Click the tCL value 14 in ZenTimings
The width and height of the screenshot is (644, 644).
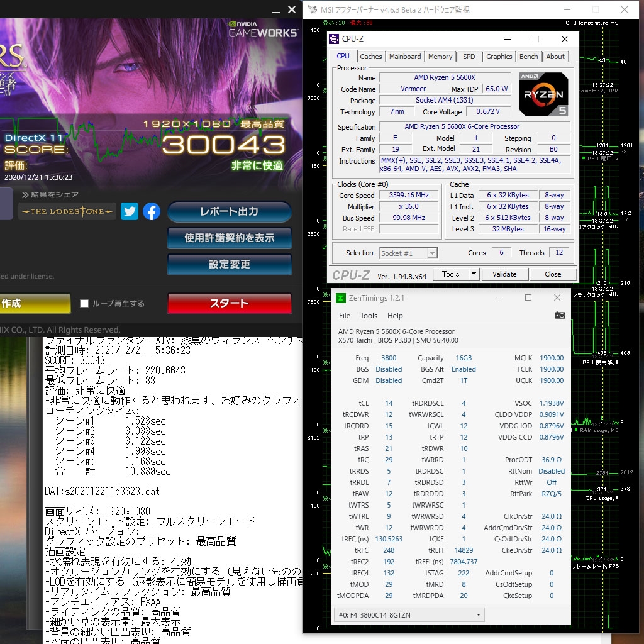(389, 403)
